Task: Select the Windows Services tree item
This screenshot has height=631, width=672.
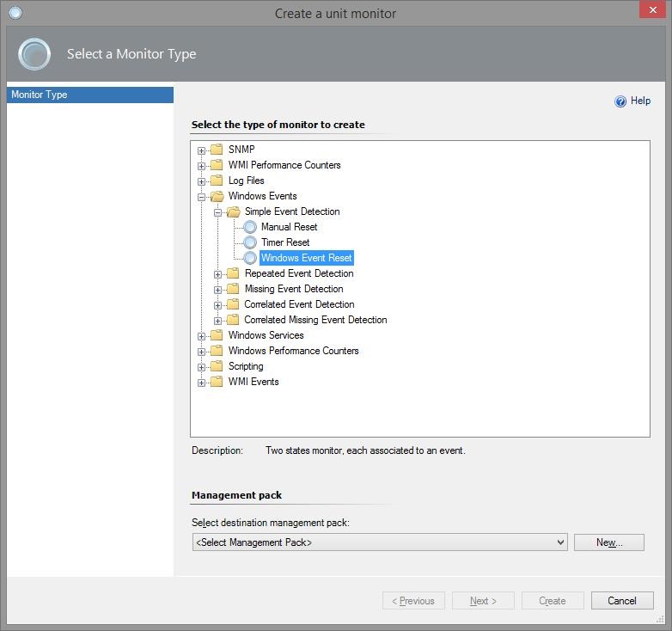Action: point(266,335)
